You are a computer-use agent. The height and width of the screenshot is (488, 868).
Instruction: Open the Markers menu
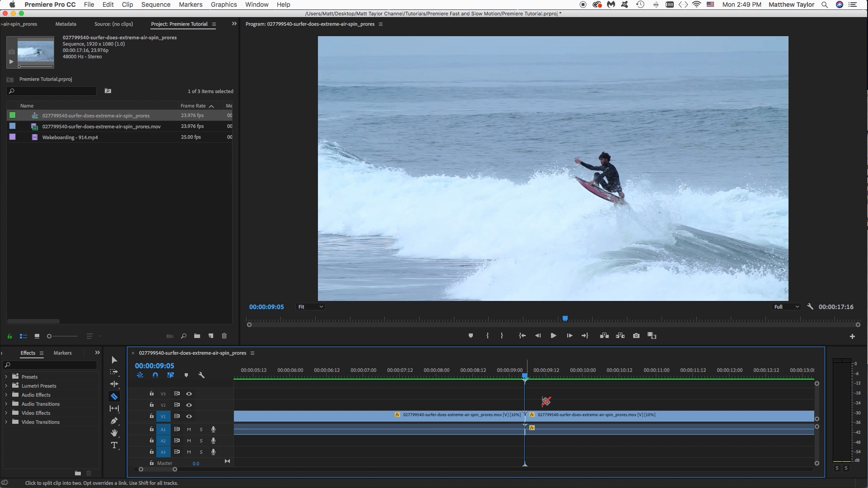click(191, 5)
